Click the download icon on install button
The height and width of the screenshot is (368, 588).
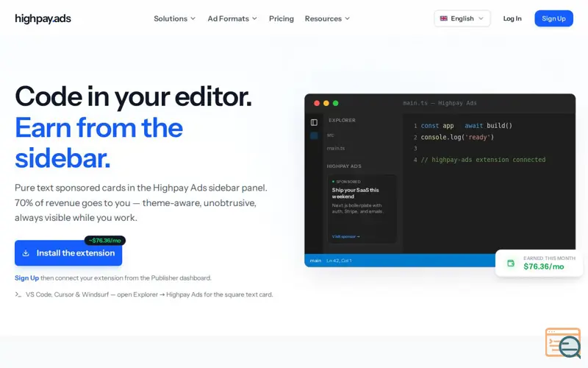26,252
